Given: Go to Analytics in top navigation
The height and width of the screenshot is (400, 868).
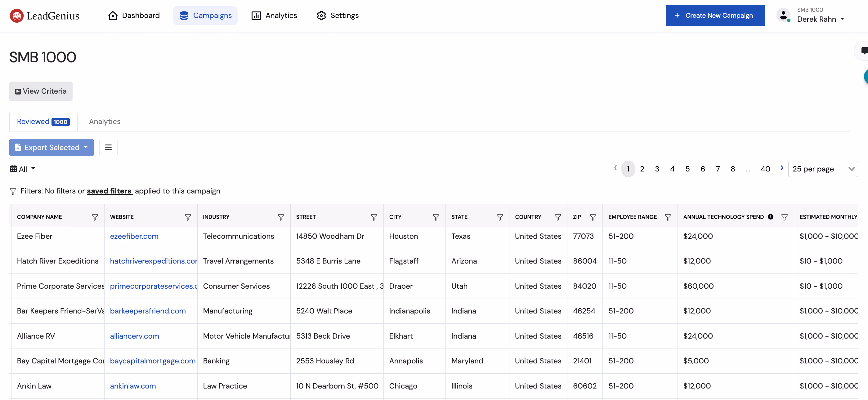Looking at the screenshot, I should point(274,16).
